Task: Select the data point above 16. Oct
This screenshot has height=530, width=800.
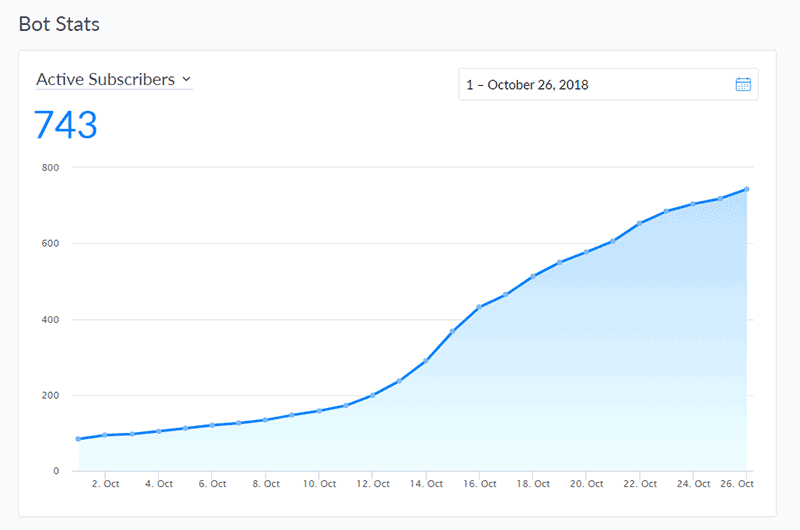Action: coord(479,307)
